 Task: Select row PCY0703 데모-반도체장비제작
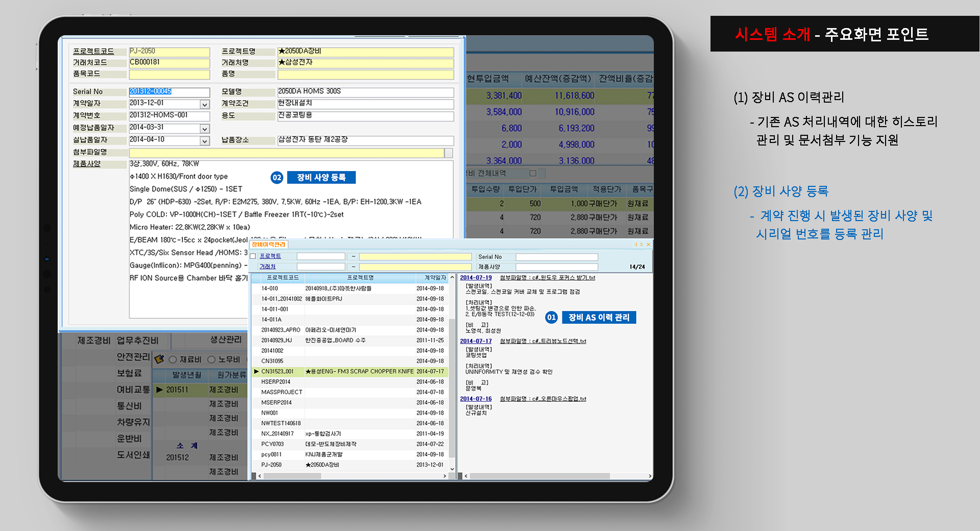click(x=350, y=444)
